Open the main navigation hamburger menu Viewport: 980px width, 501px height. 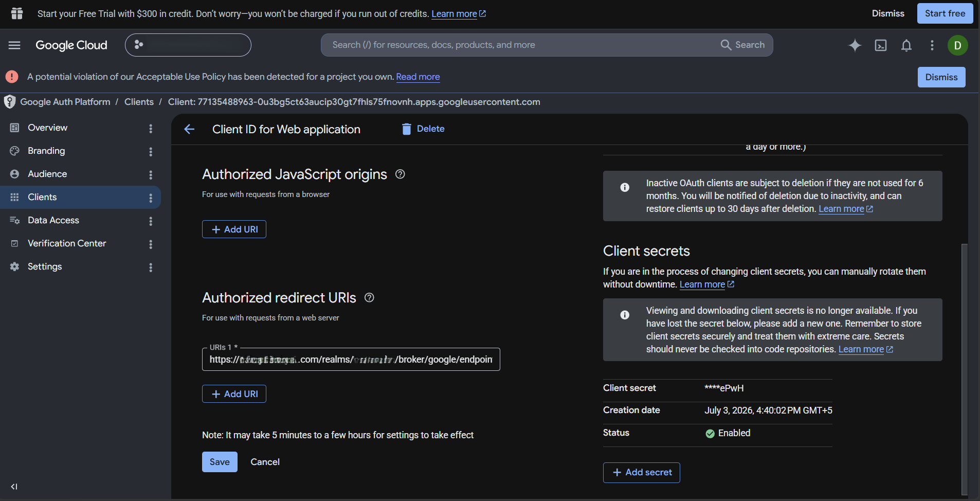14,45
